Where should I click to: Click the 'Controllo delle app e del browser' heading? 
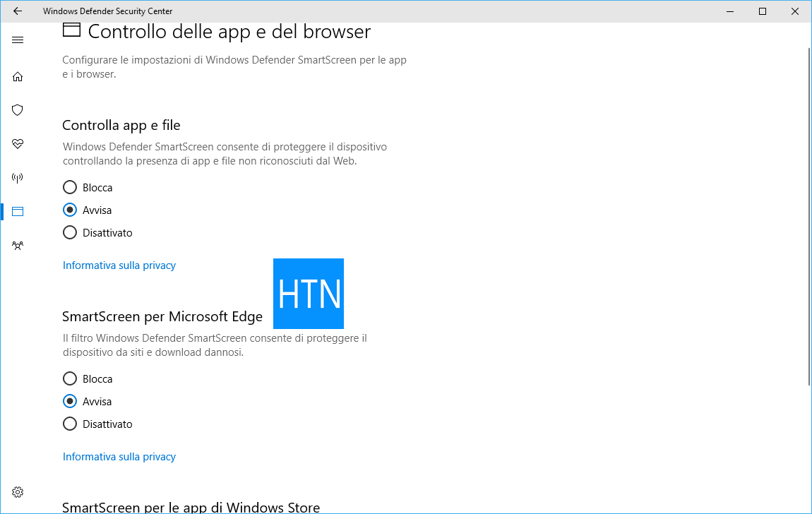point(229,32)
